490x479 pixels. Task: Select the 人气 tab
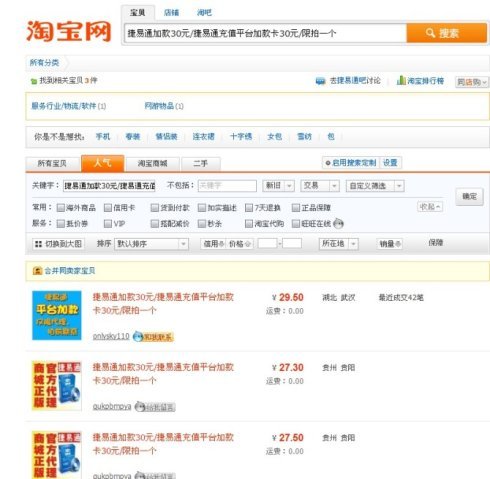coord(103,163)
